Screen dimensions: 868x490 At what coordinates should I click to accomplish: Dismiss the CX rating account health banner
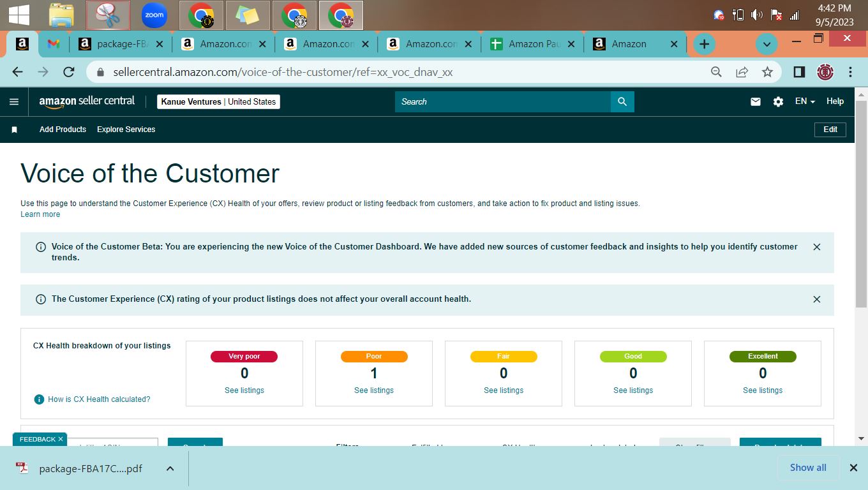point(816,299)
